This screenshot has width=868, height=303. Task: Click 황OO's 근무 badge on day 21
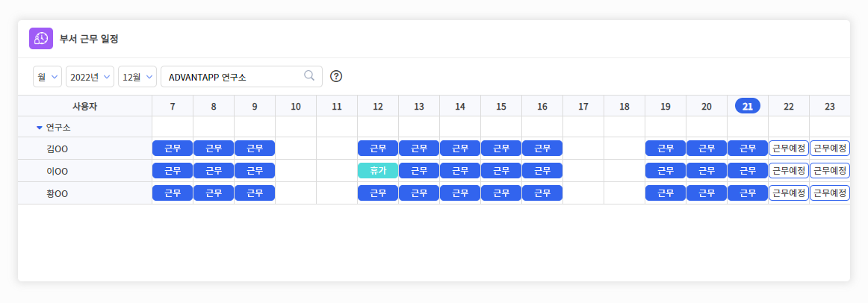747,193
